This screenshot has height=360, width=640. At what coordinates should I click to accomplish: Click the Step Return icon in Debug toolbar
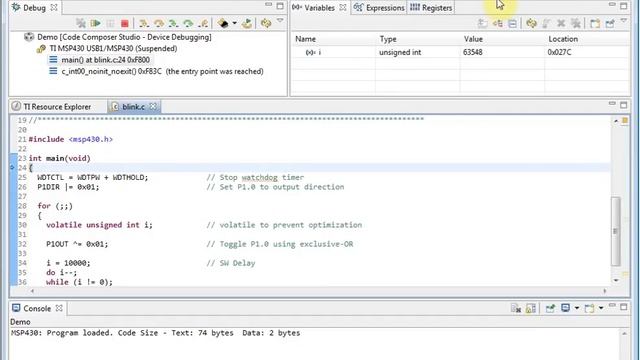coord(203,23)
